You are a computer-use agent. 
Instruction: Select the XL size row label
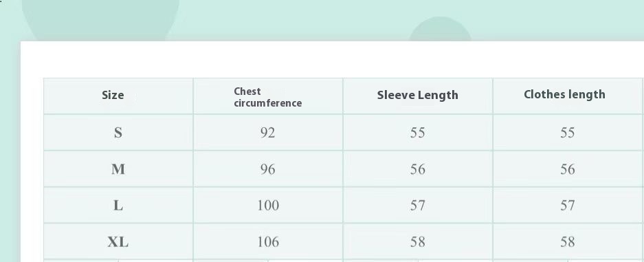pos(118,242)
